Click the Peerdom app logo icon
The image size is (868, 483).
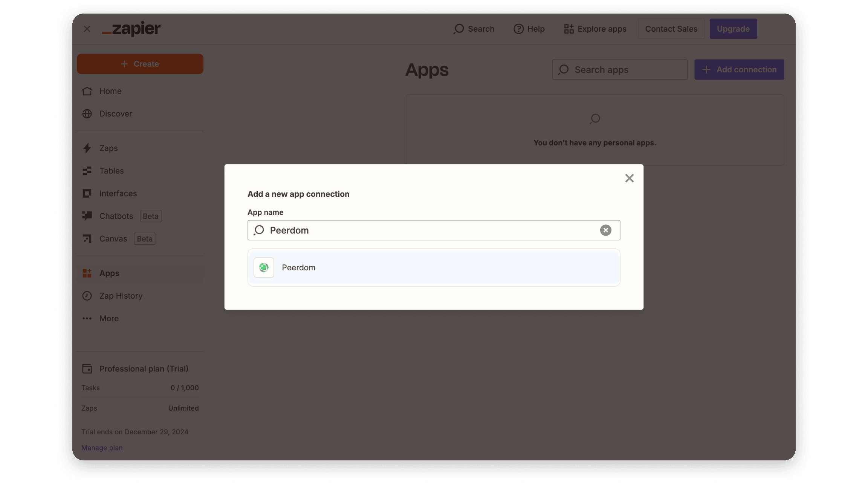pos(264,267)
